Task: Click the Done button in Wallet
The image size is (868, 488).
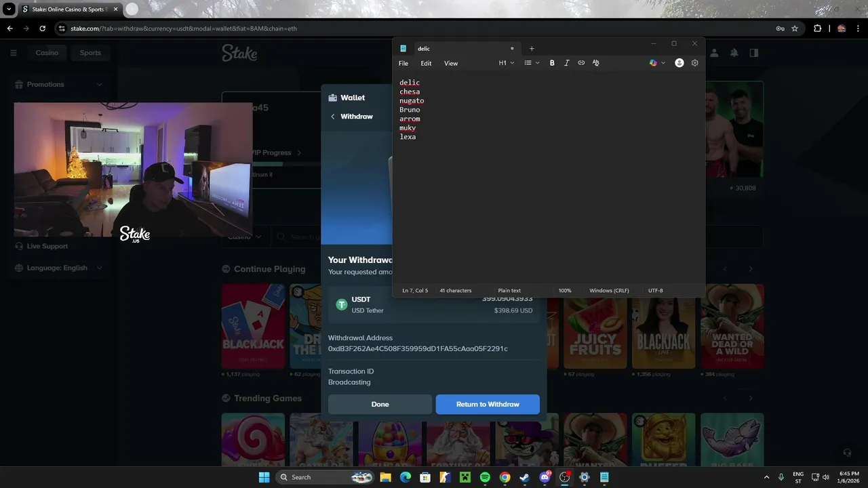Action: [380, 404]
